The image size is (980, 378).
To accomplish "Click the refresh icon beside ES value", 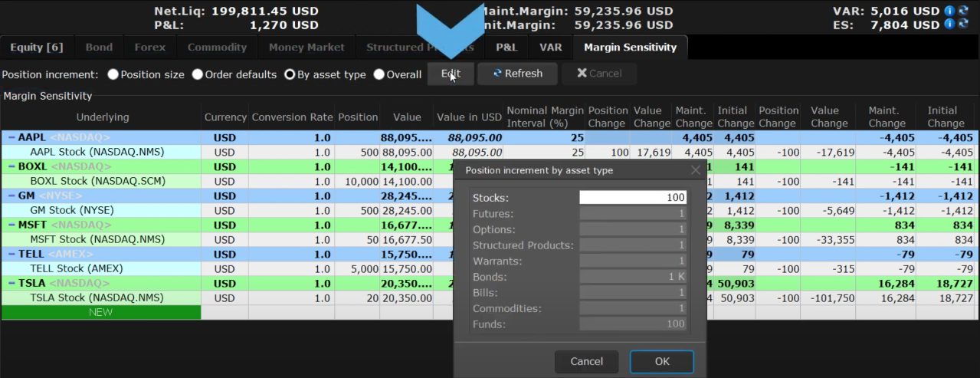I will (x=963, y=25).
